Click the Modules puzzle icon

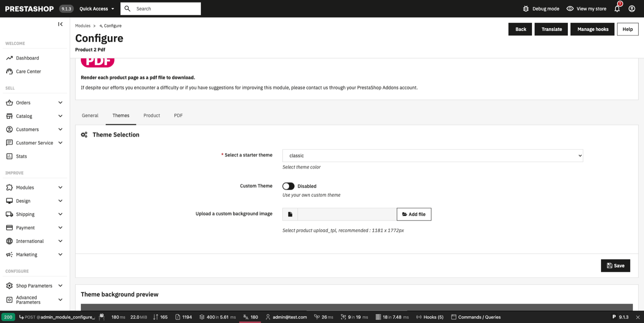(x=9, y=188)
